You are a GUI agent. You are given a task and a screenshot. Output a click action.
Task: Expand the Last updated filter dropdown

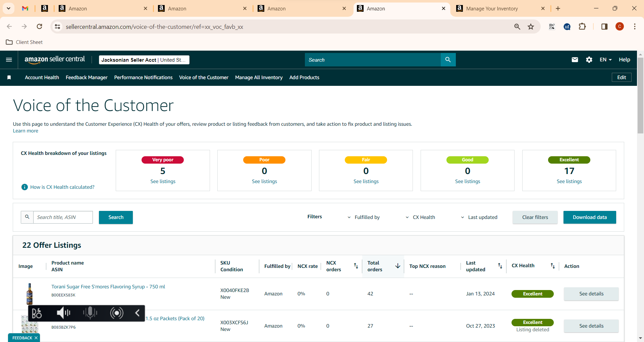point(479,217)
